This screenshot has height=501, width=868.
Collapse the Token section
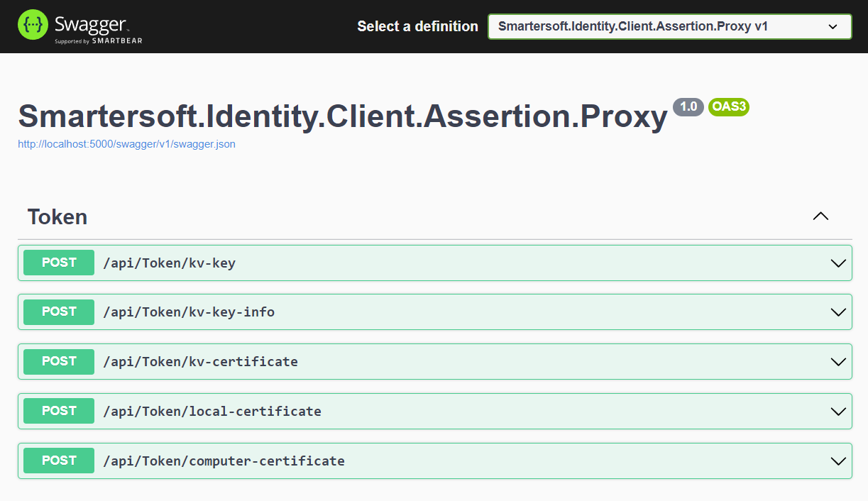820,216
